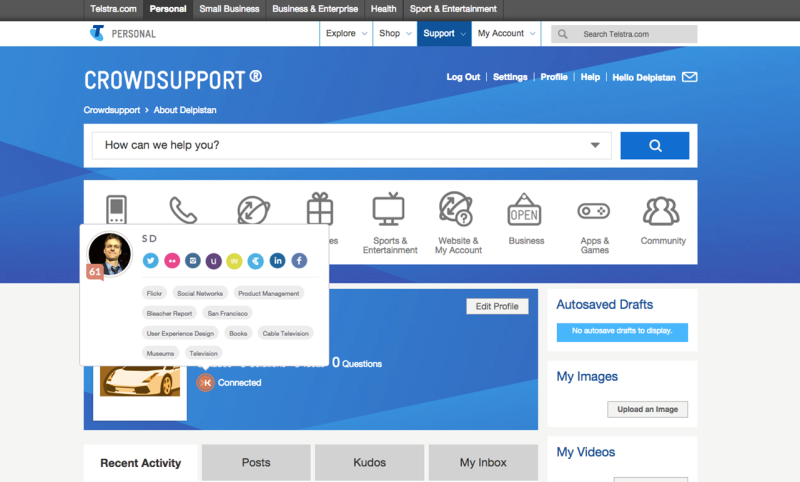Select Personal in top bar
The image size is (800, 482).
tap(168, 9)
